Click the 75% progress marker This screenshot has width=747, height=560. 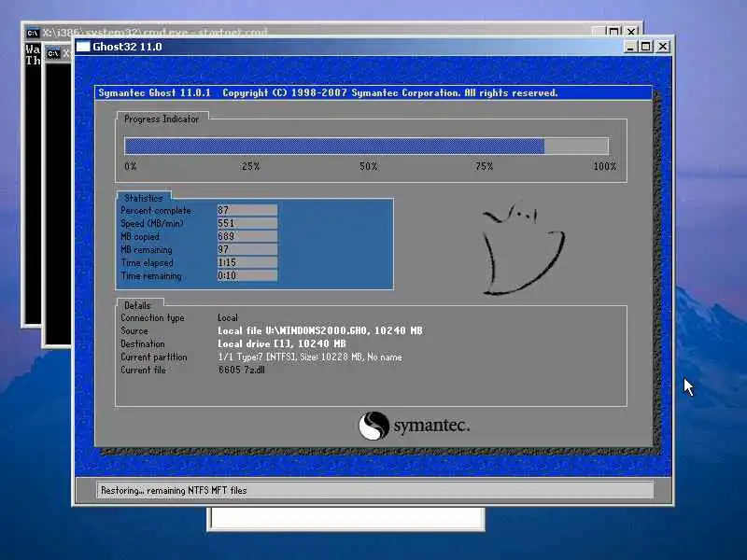click(484, 166)
